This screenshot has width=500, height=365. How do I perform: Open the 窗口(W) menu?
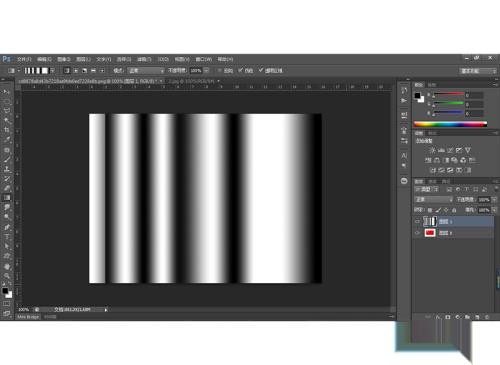click(x=203, y=59)
